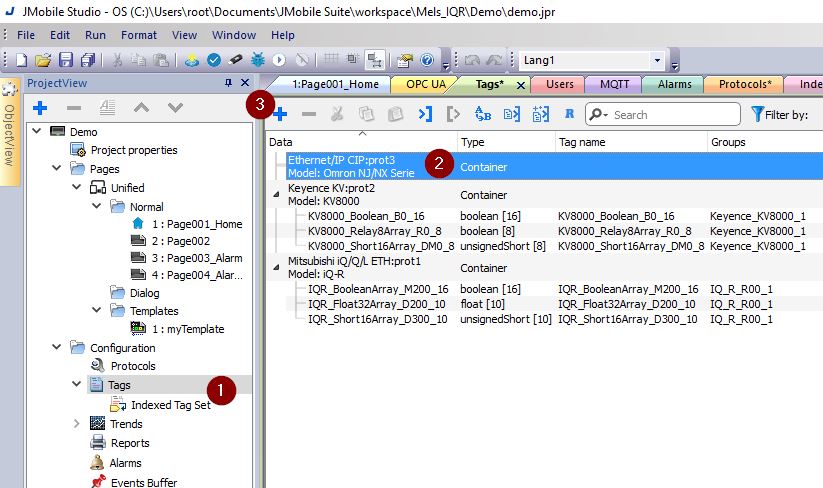Viewport: 823px width, 488px height.
Task: Select Protocols under Configuration
Action: point(133,366)
